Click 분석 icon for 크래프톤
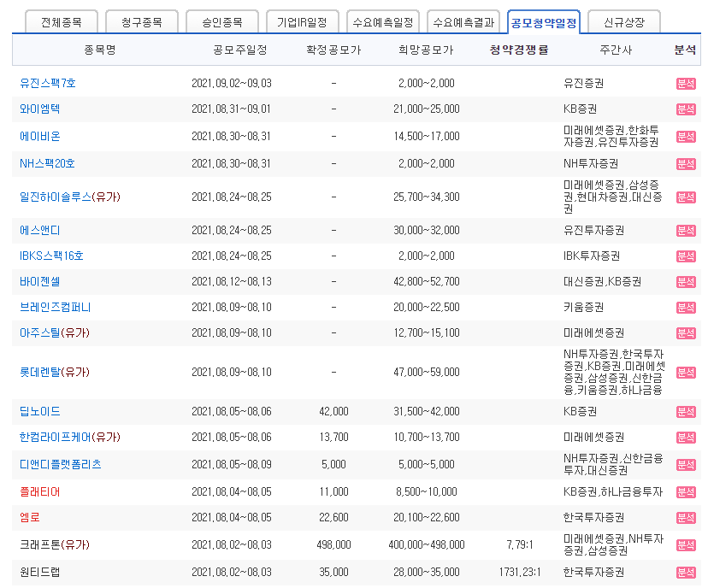 [x=686, y=545]
